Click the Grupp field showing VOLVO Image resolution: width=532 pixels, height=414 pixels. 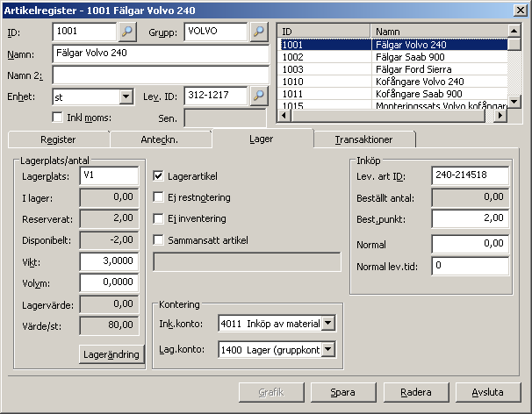point(216,32)
